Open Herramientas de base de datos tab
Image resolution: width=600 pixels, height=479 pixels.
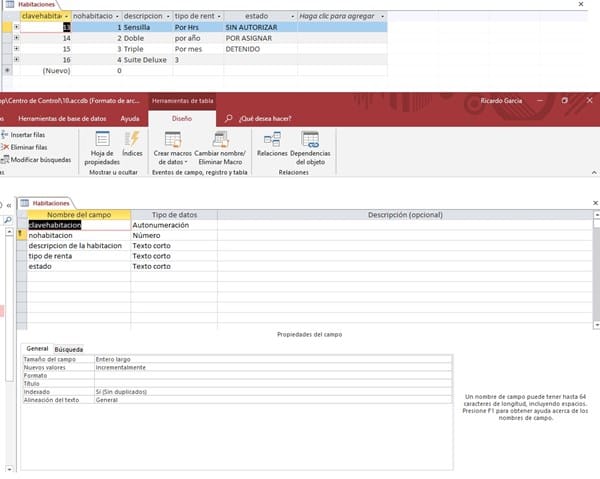60,118
